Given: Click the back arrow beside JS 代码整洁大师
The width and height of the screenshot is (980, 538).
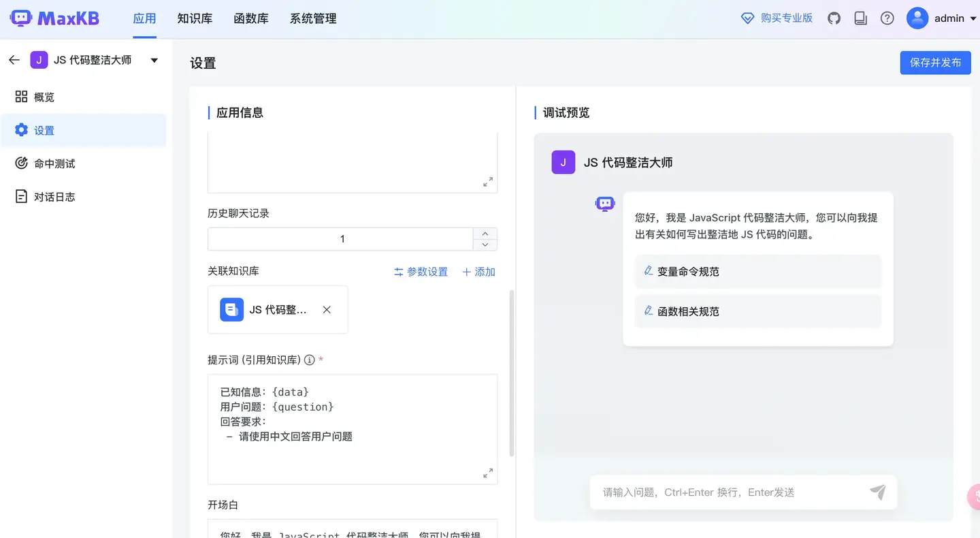Looking at the screenshot, I should pyautogui.click(x=14, y=60).
